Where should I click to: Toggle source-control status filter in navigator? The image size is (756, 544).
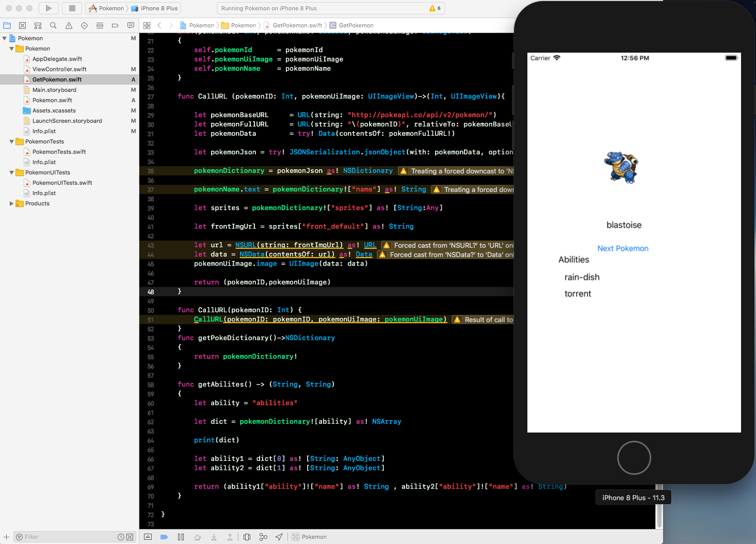pos(130,537)
